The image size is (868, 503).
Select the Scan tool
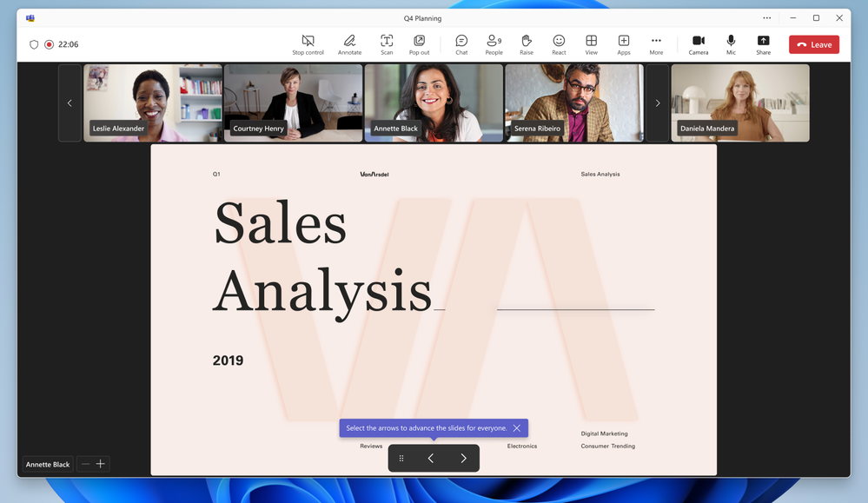[387, 45]
